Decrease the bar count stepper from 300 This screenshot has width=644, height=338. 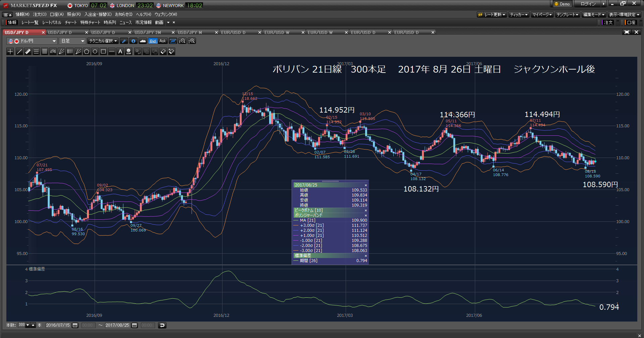click(x=28, y=325)
